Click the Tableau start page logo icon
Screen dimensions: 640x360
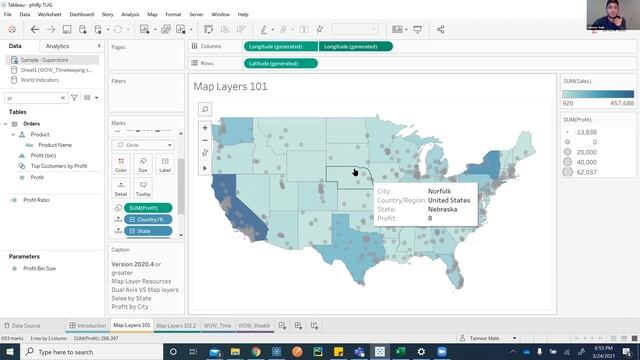[x=12, y=29]
